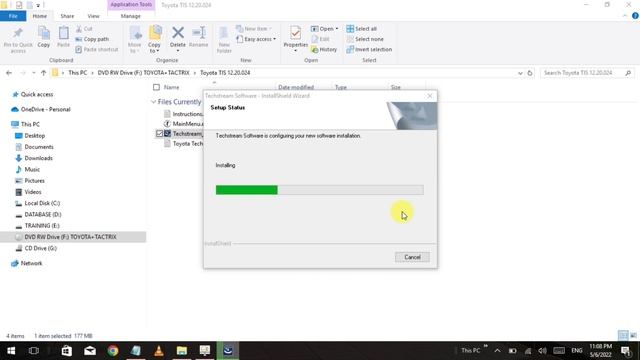This screenshot has width=640, height=360.
Task: Switch to the Share ribbon tab
Action: pos(67,16)
